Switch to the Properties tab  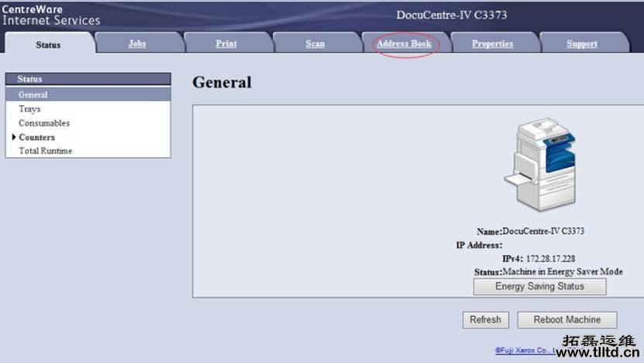pyautogui.click(x=492, y=44)
